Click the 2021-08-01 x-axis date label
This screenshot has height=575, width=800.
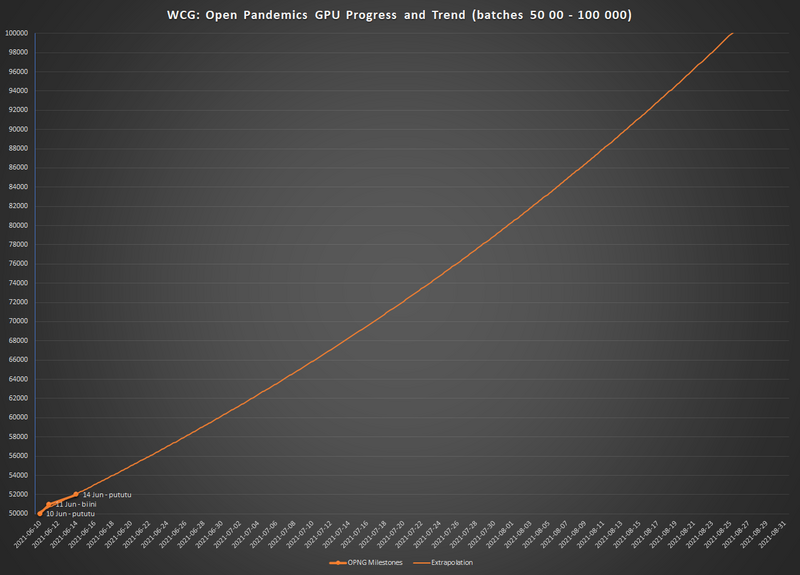pyautogui.click(x=500, y=534)
